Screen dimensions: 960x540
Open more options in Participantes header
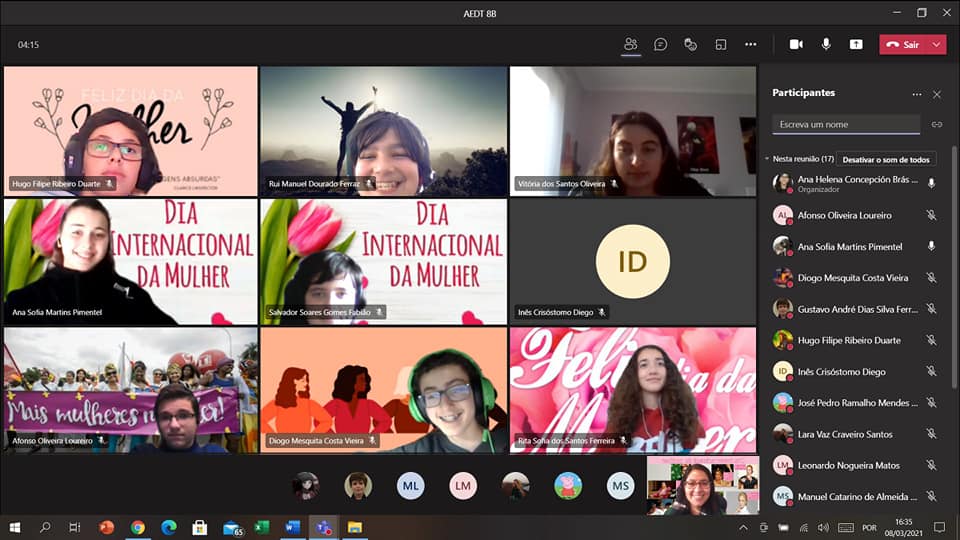pyautogui.click(x=916, y=94)
